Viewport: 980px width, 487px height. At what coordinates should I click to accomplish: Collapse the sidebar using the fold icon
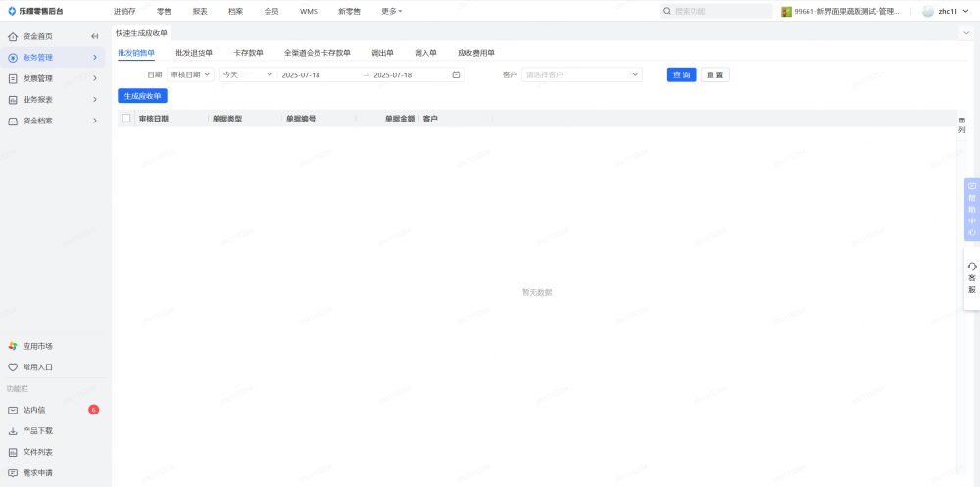point(95,36)
